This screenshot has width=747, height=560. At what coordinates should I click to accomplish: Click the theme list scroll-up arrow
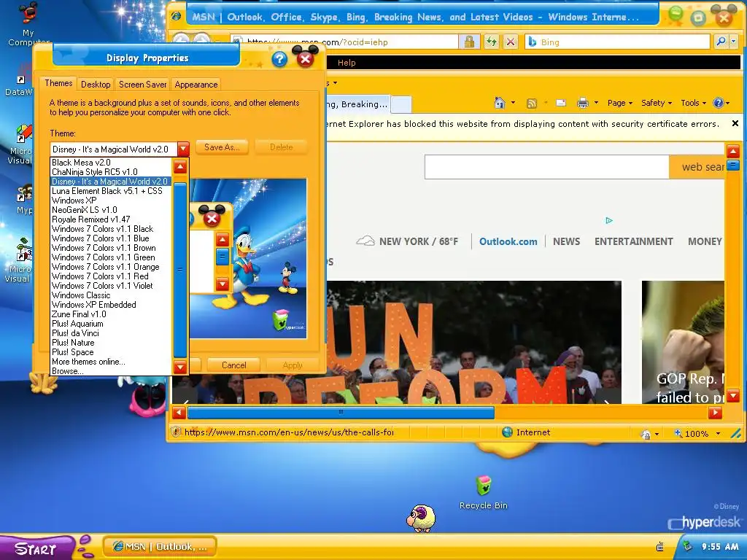[x=180, y=167]
